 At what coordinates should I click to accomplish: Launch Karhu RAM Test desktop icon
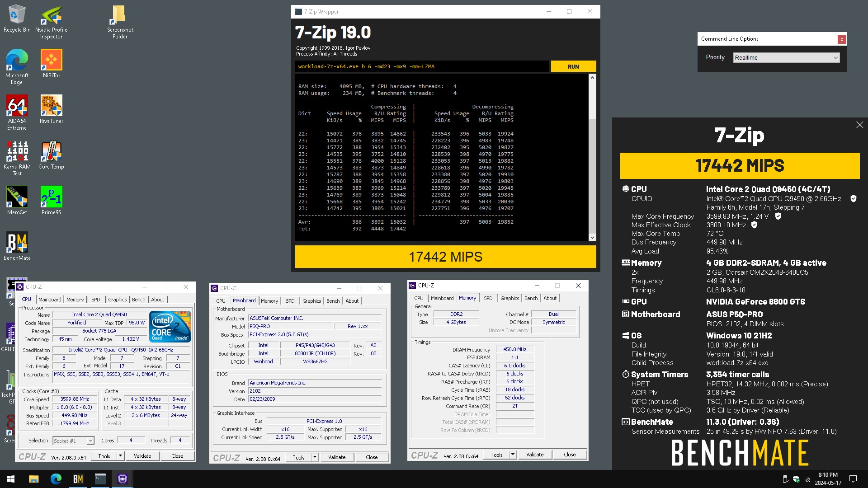coord(17,158)
